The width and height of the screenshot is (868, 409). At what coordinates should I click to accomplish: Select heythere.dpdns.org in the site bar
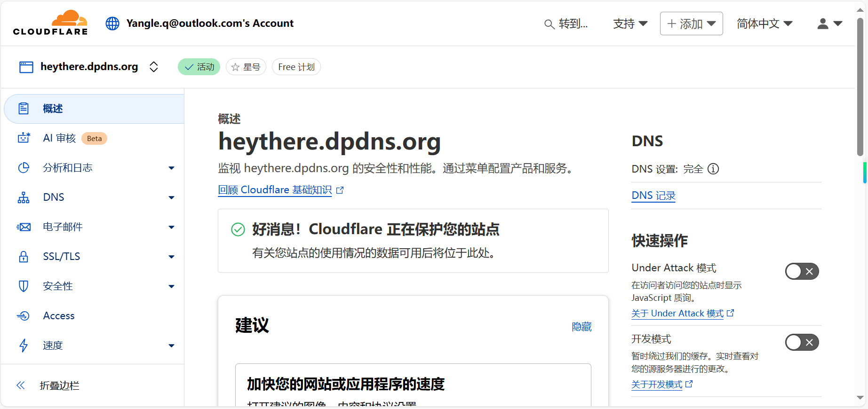pos(89,67)
